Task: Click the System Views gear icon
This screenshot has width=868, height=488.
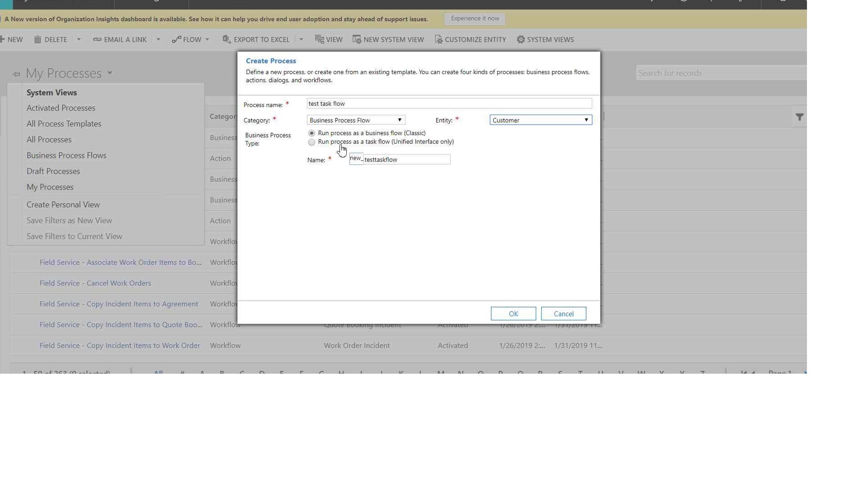Action: point(521,40)
